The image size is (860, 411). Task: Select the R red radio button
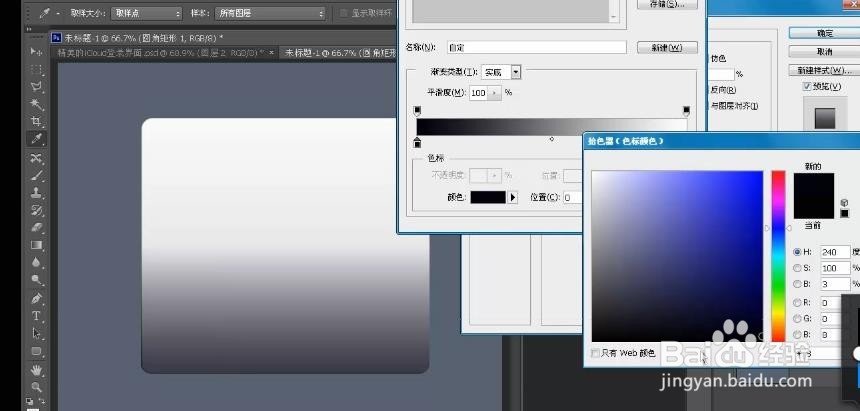797,302
